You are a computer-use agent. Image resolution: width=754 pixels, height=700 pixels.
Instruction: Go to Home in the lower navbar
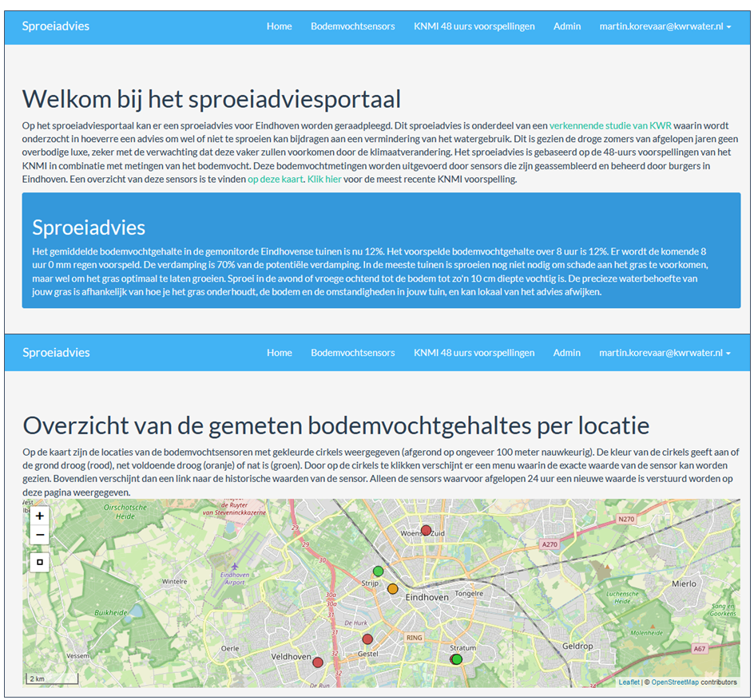click(280, 353)
